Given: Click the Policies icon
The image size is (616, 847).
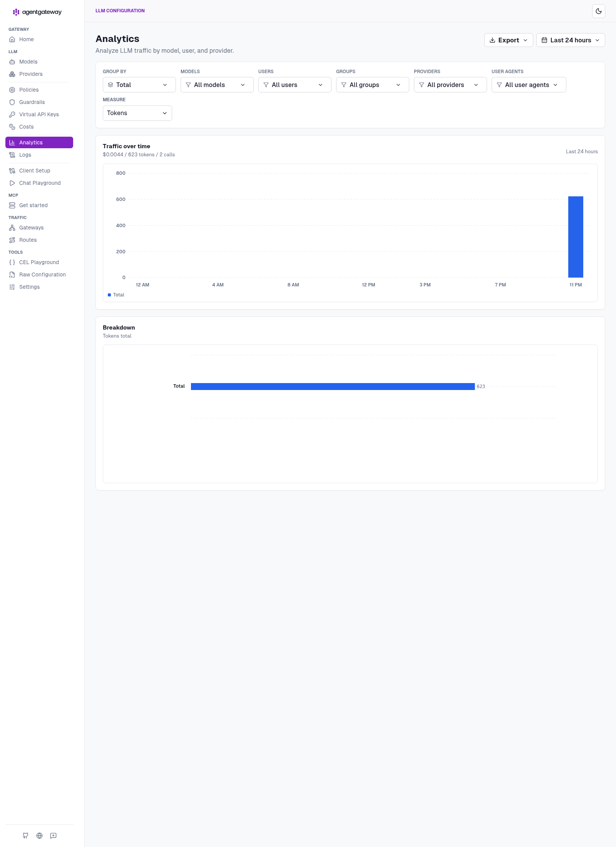Looking at the screenshot, I should 12,90.
